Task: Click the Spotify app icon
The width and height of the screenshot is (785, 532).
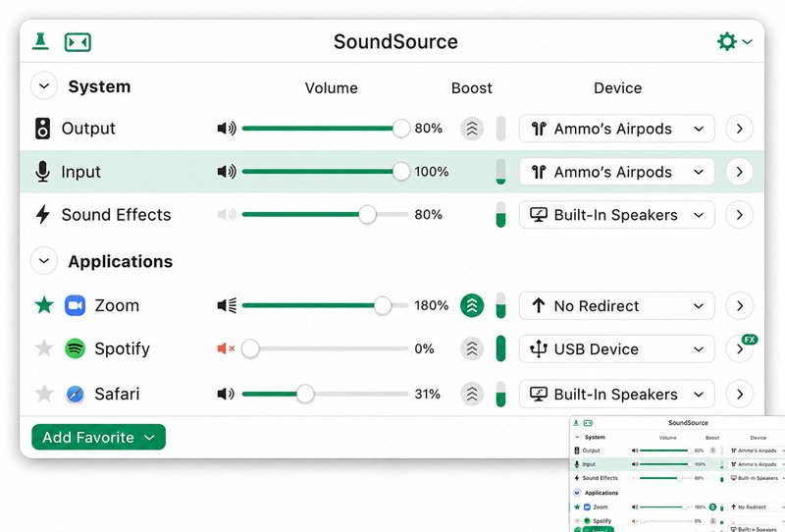Action: tap(76, 348)
